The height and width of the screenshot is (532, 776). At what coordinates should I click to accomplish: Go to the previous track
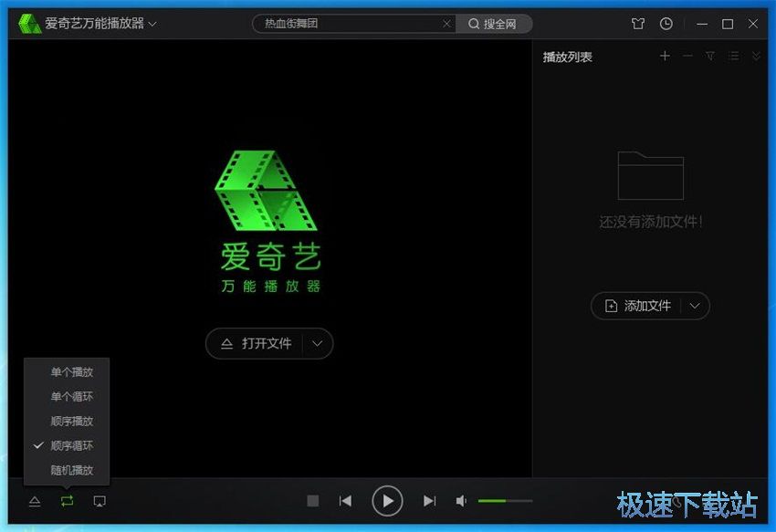click(345, 501)
